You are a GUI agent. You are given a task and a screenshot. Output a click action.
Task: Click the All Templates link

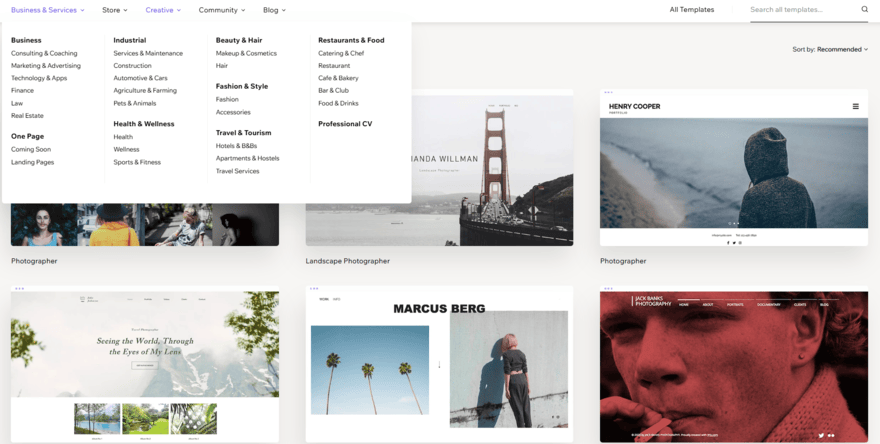click(692, 10)
